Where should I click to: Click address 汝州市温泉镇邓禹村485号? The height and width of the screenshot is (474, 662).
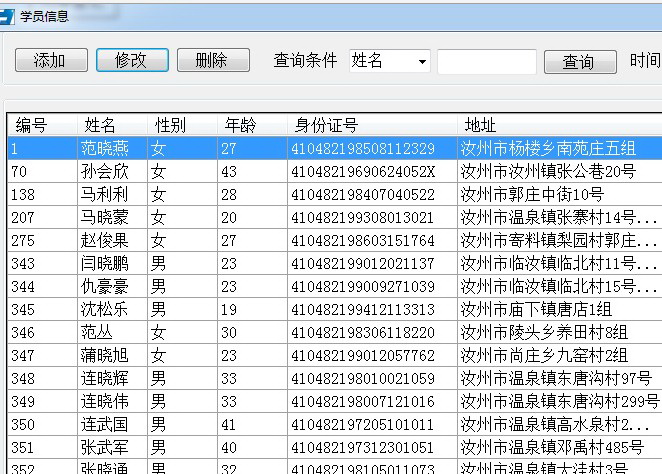[x=552, y=447]
